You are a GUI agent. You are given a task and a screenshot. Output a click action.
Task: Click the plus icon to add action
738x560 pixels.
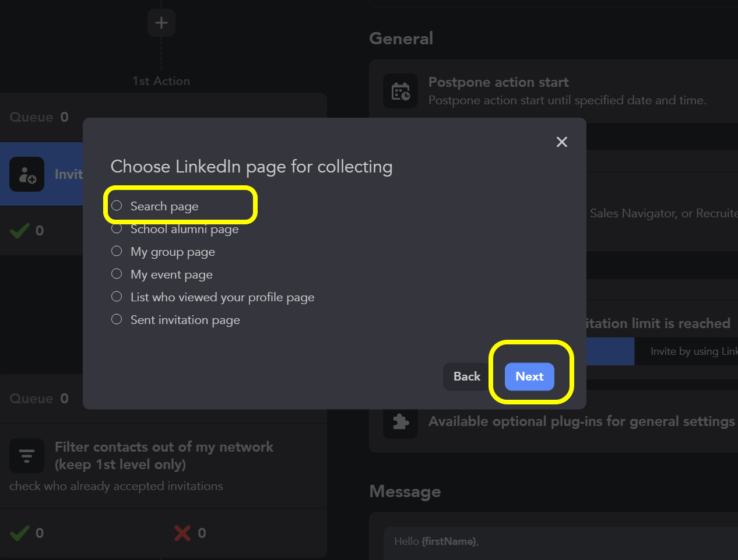(x=161, y=23)
